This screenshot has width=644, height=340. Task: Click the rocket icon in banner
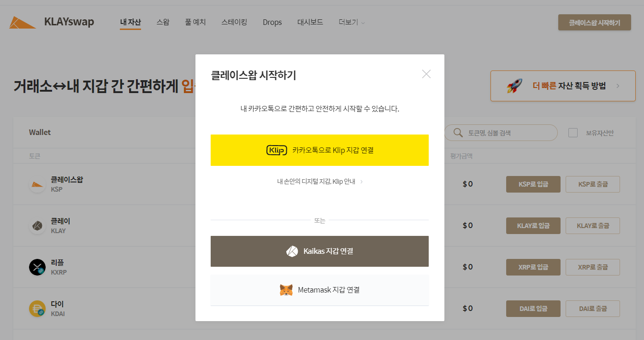pyautogui.click(x=514, y=86)
